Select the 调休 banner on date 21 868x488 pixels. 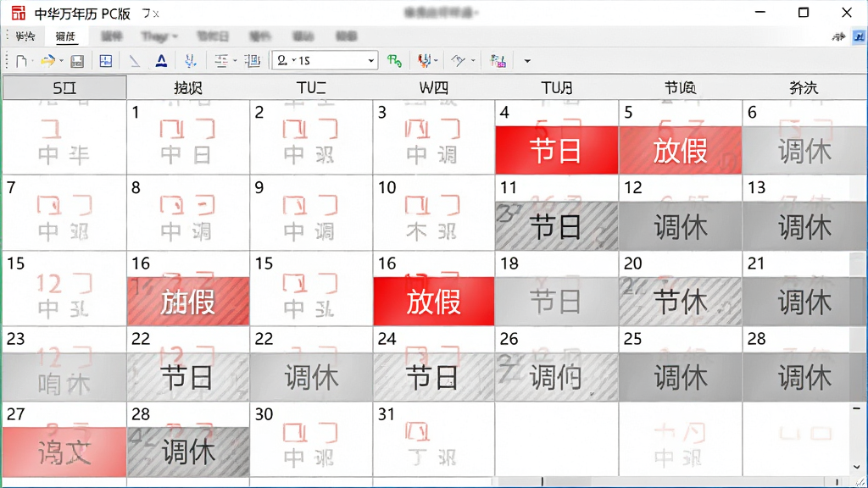804,302
